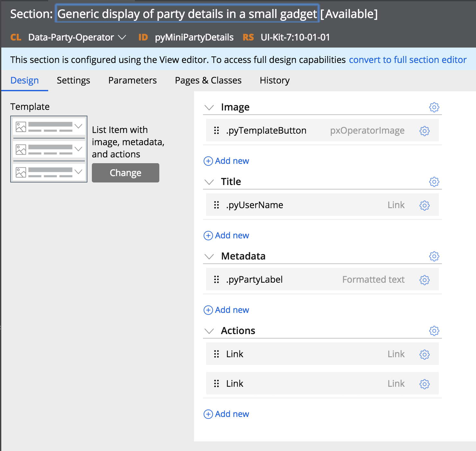Open settings gear for .pyUserName link
This screenshot has height=451, width=476.
[424, 205]
